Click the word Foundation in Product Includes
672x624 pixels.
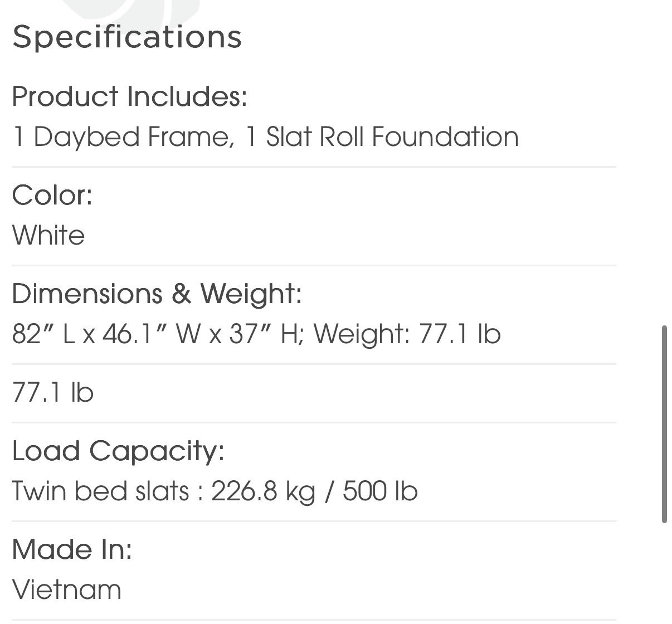pos(445,136)
